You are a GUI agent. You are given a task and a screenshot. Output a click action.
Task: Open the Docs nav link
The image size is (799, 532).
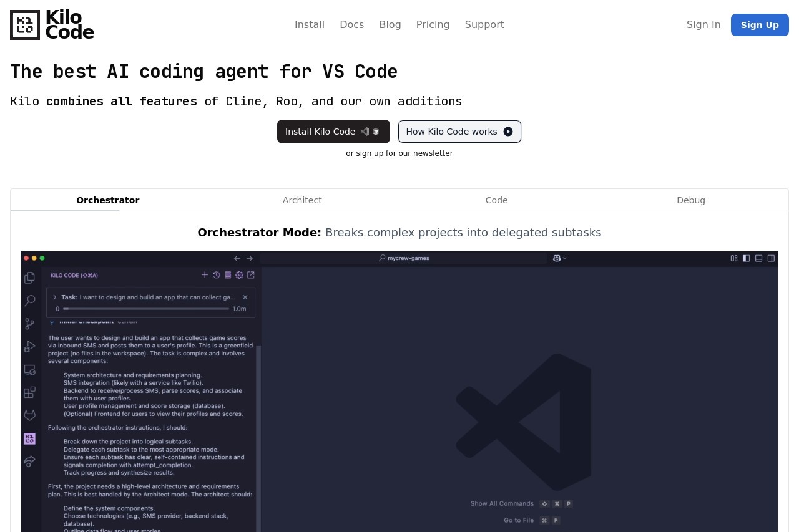point(352,24)
